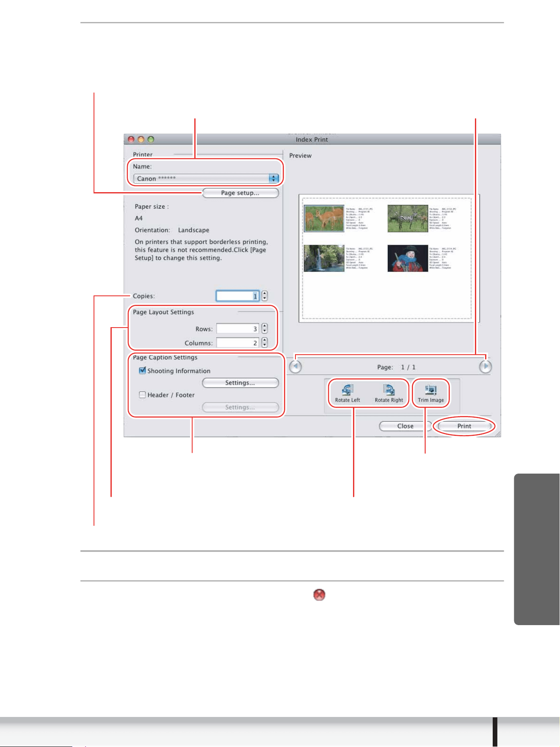Click the Print button
The image size is (560, 747).
pyautogui.click(x=464, y=426)
